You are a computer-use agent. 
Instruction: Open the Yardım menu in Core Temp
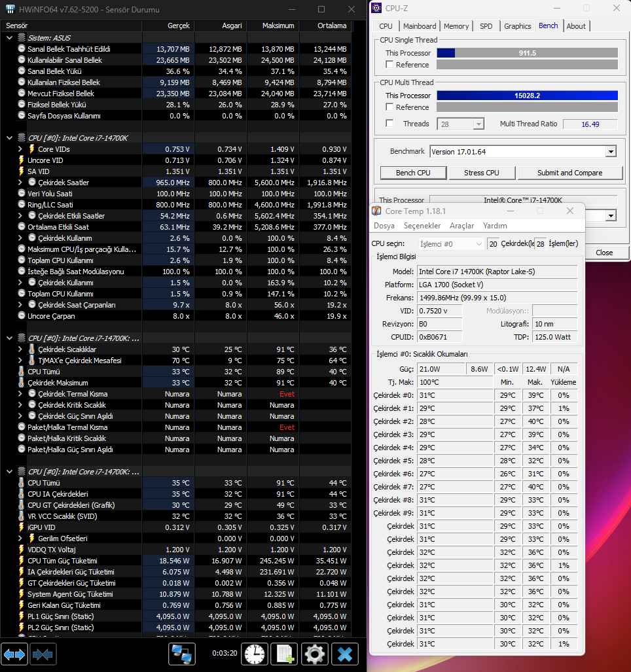495,226
